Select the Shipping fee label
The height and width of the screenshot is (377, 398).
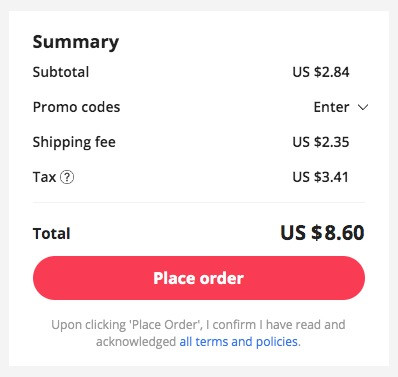[x=74, y=142]
